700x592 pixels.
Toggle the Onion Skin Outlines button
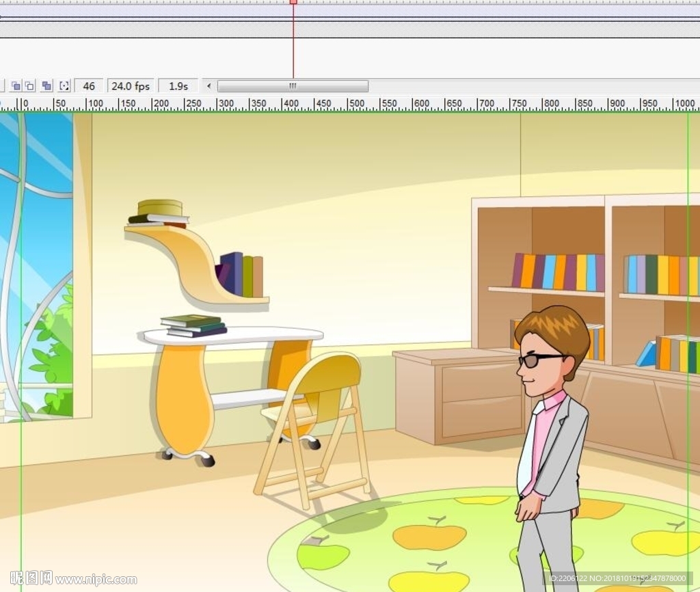tap(30, 85)
